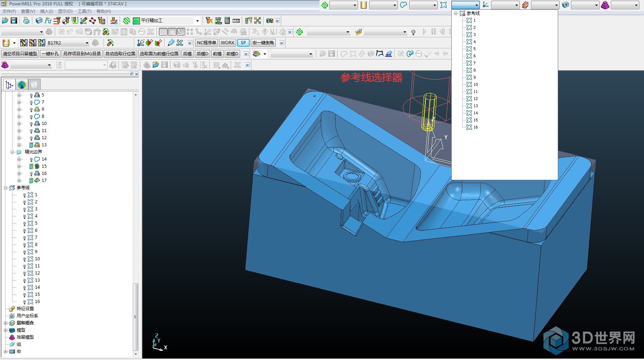Open the 插入(I) menu
The width and height of the screenshot is (644, 360).
(46, 11)
